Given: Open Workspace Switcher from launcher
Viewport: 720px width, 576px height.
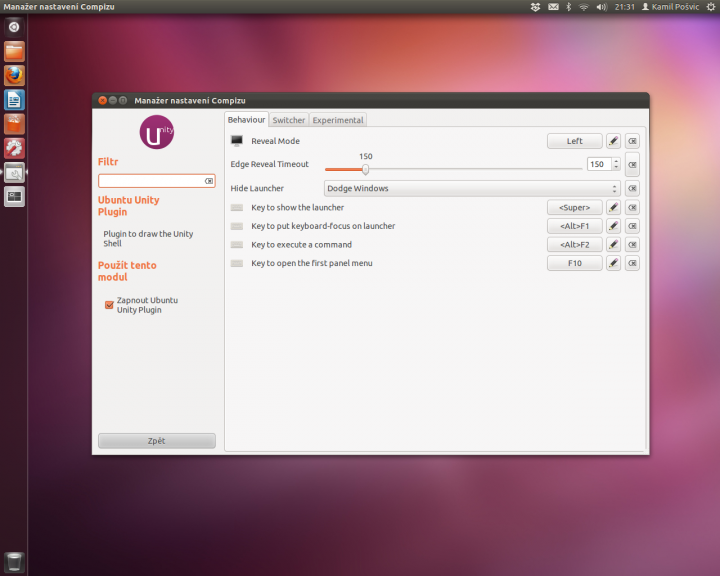Looking at the screenshot, I should [x=14, y=197].
